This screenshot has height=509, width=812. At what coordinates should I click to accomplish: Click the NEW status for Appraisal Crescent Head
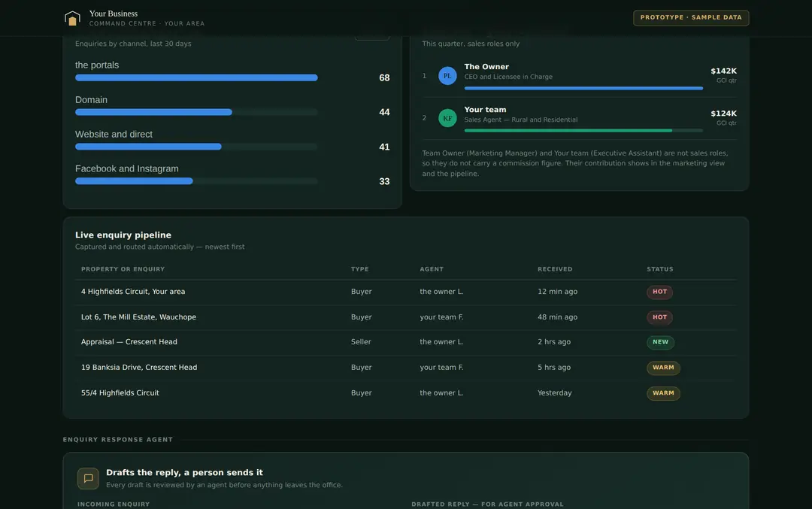tap(660, 342)
